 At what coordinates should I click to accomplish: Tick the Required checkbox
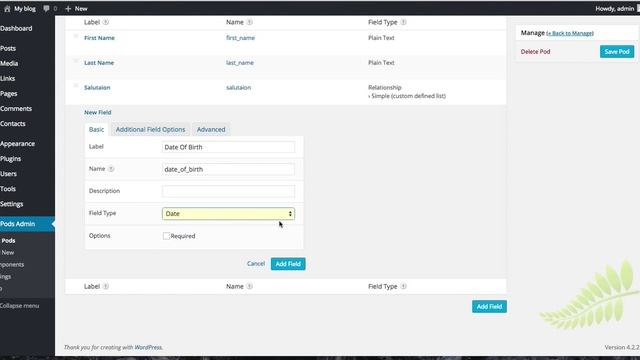pos(166,236)
